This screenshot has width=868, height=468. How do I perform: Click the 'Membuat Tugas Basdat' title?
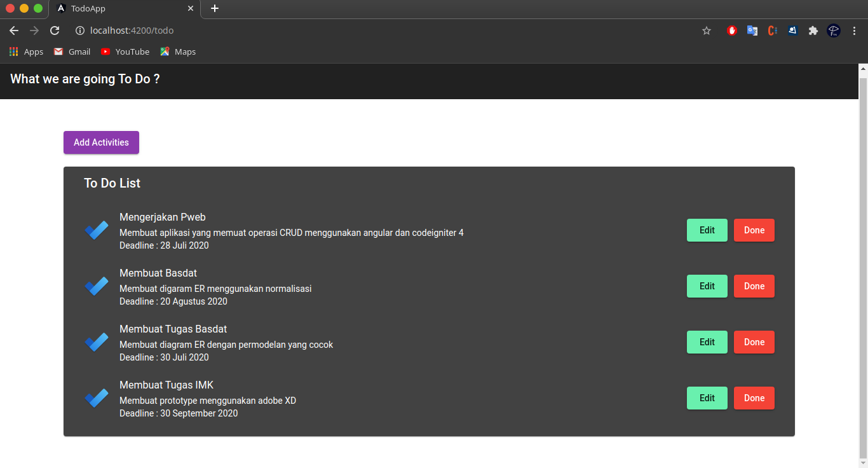(x=173, y=329)
